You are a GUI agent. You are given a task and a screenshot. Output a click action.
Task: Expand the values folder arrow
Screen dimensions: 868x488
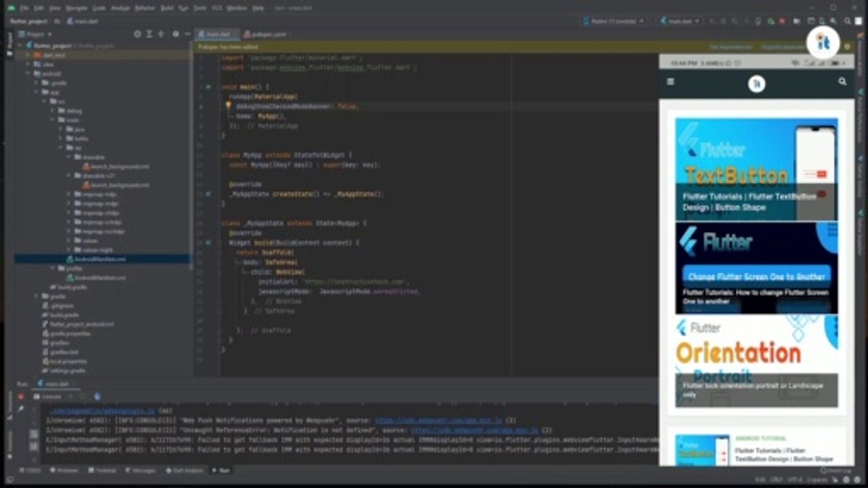tap(68, 240)
